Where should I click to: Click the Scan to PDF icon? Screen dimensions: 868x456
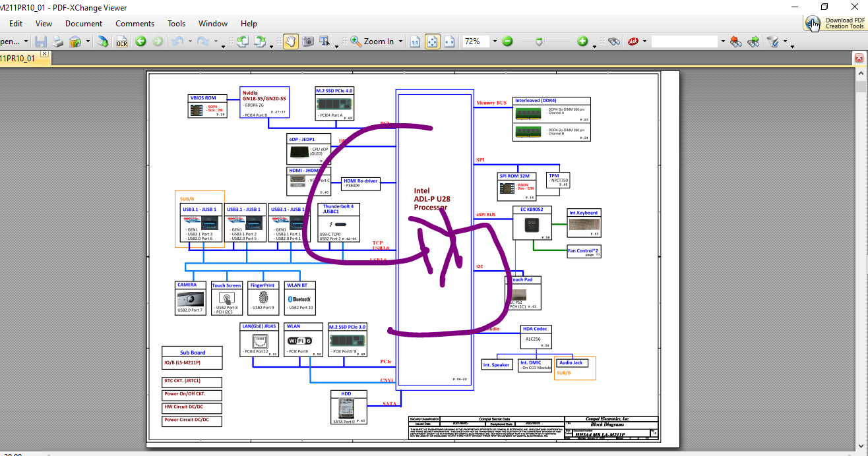tap(103, 42)
